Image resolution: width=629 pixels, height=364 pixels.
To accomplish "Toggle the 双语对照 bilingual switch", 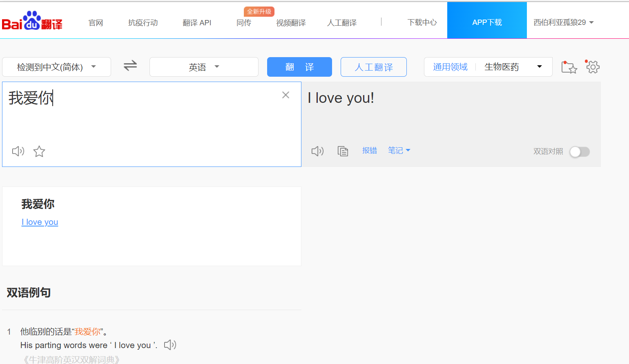I will (580, 152).
